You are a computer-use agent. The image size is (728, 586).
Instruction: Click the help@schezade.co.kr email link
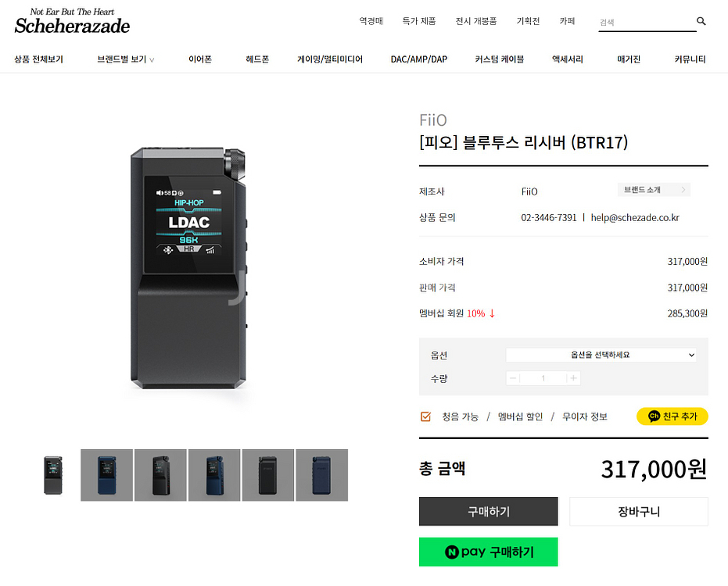[x=635, y=218]
